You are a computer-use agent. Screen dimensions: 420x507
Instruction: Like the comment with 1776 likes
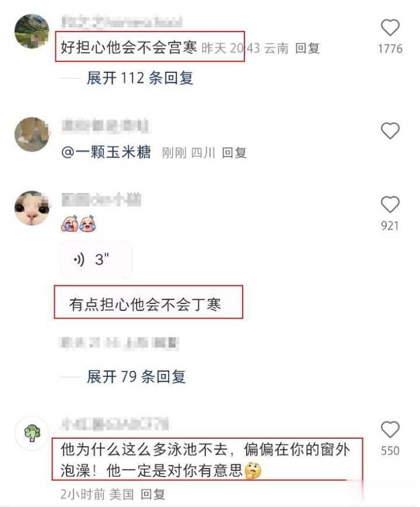point(390,27)
